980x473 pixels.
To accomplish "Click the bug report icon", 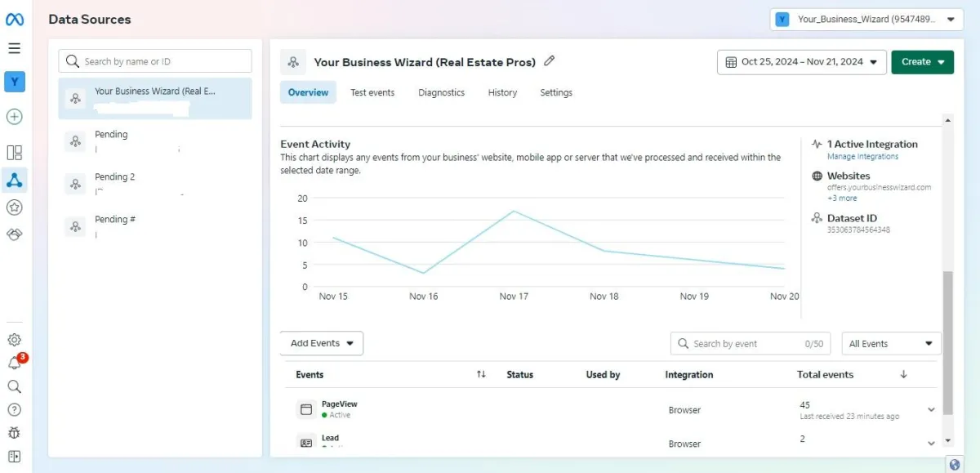I will pos(15,433).
